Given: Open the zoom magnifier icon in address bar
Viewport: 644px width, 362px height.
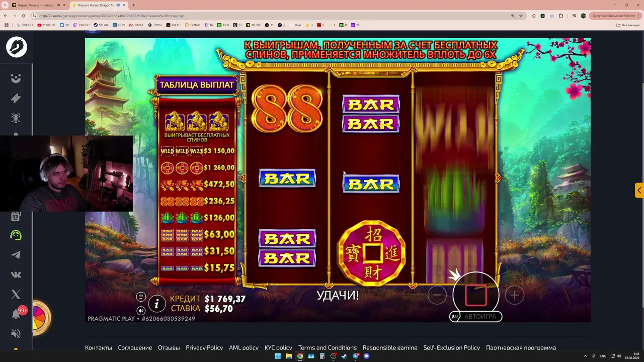Looking at the screenshot, I should coord(513,16).
